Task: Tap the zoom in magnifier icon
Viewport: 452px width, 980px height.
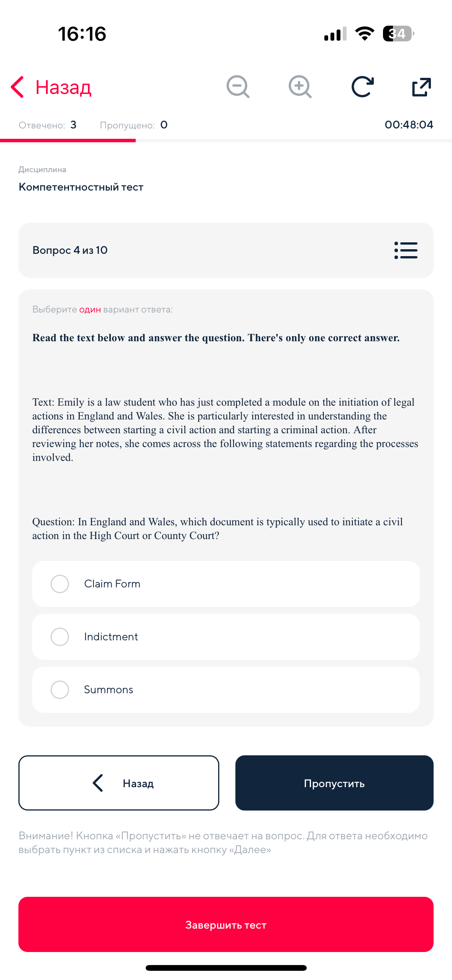Action: click(300, 87)
